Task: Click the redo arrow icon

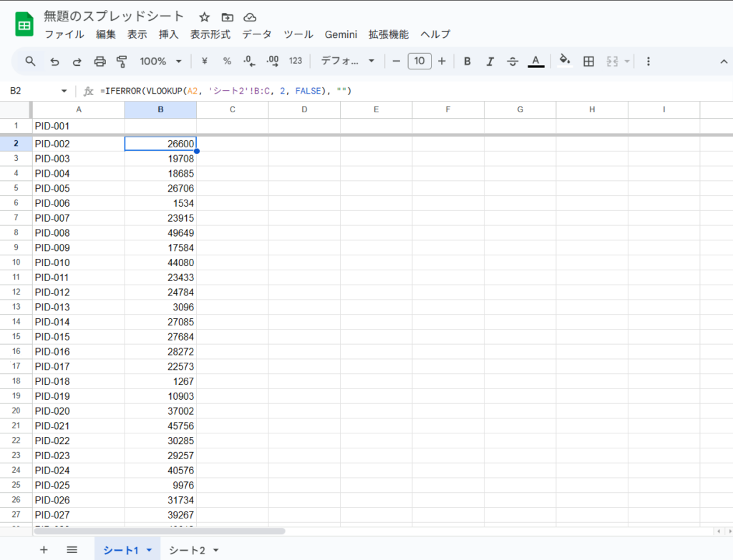Action: tap(77, 62)
